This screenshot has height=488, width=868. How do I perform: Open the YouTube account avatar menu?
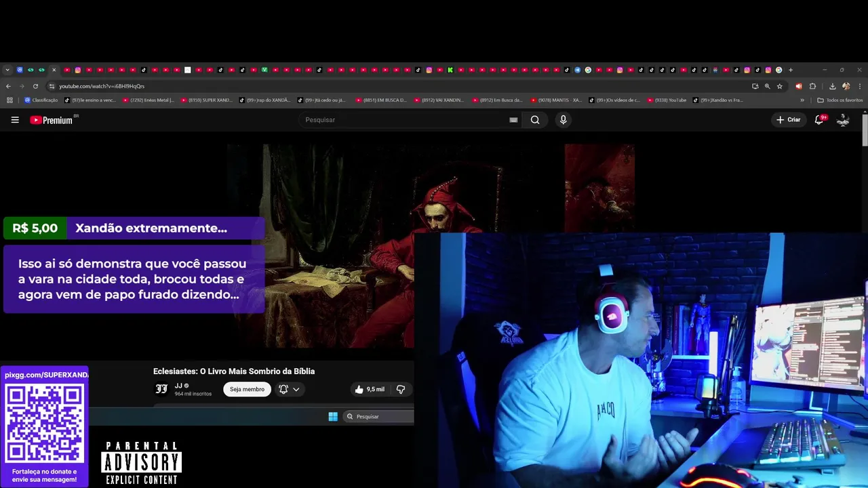843,120
